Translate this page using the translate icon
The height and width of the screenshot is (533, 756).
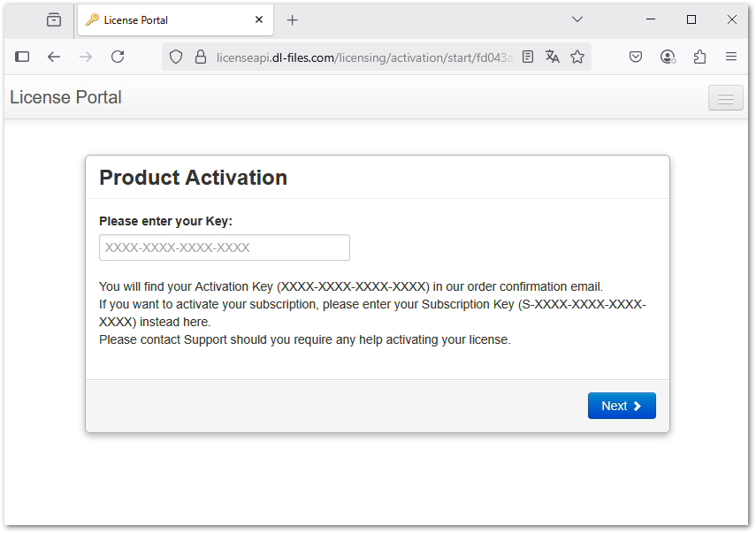coord(553,57)
